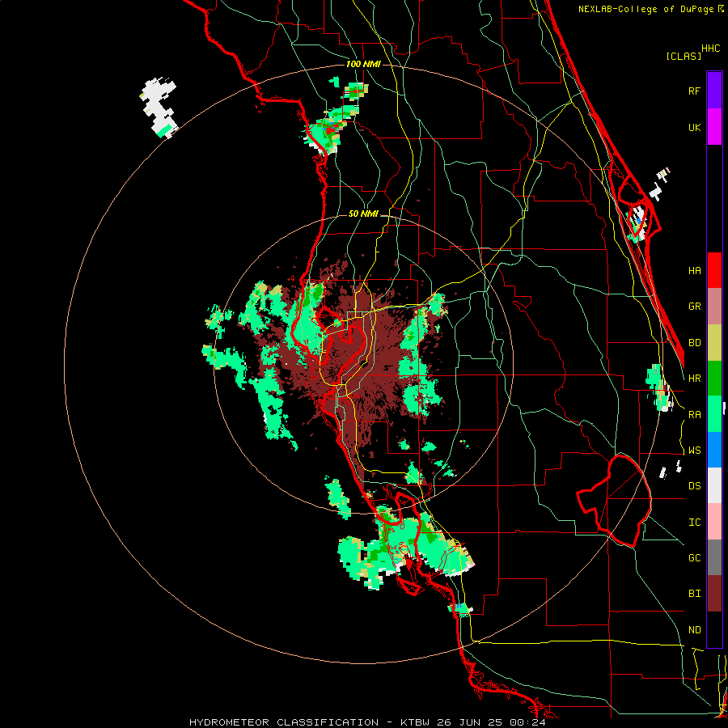Image resolution: width=728 pixels, height=728 pixels.
Task: Select the GR legend color block
Action: [x=714, y=307]
